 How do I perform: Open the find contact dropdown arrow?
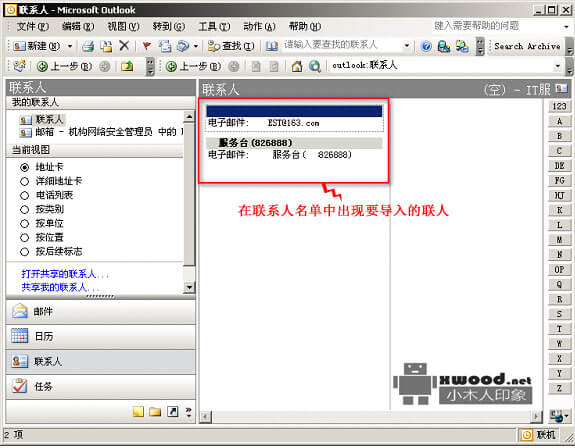[x=406, y=45]
